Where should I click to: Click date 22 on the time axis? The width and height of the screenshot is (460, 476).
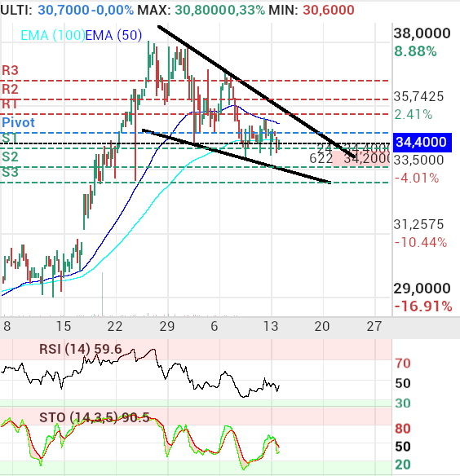point(115,327)
